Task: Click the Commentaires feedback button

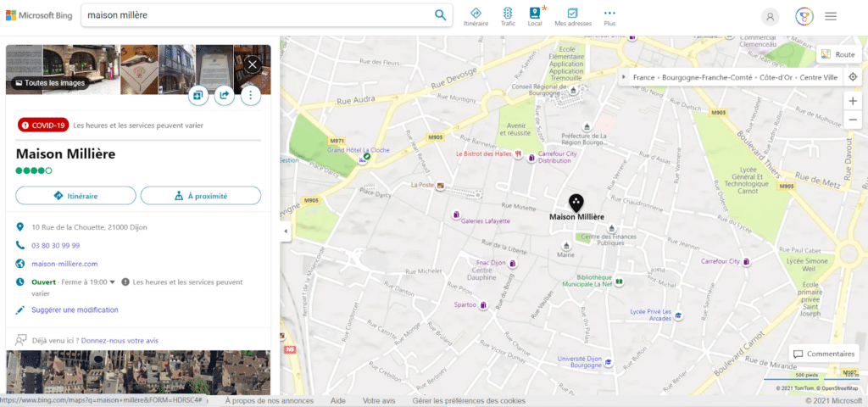Action: (824, 354)
